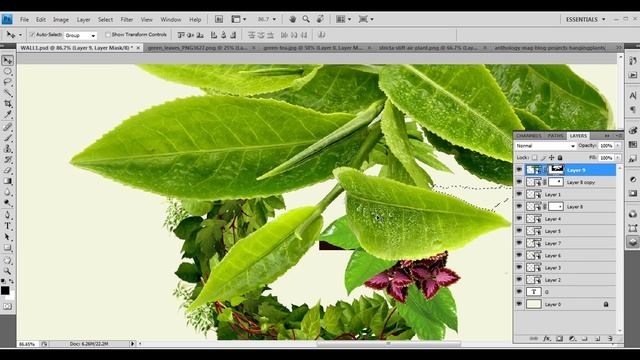The height and width of the screenshot is (360, 640).
Task: Switch to CHANNELS panel tab
Action: [529, 136]
